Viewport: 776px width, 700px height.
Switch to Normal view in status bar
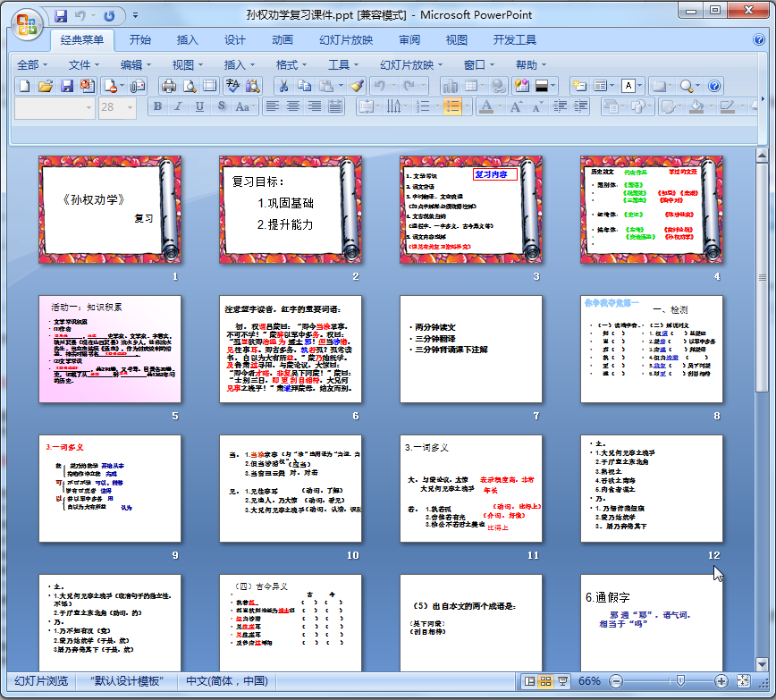pyautogui.click(x=529, y=681)
